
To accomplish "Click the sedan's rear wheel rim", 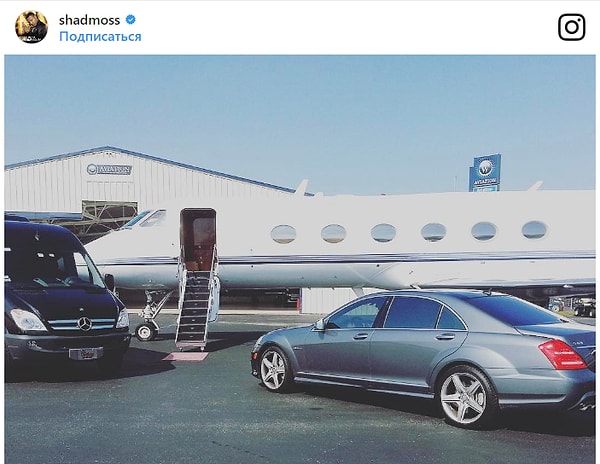I will (x=464, y=397).
